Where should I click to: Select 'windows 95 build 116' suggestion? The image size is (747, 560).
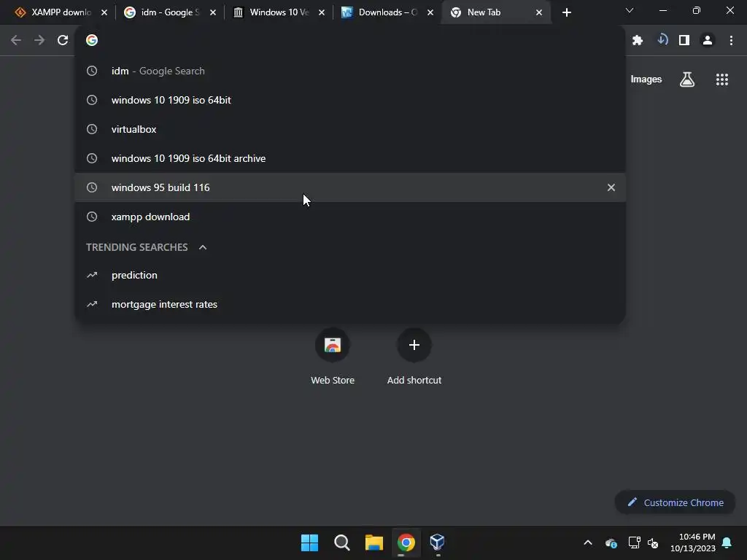point(350,187)
